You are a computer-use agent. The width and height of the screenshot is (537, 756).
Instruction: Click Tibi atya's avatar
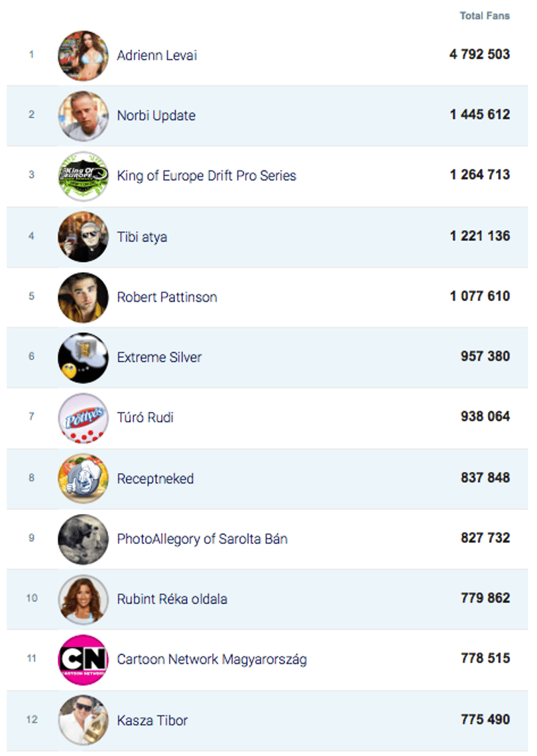point(83,237)
